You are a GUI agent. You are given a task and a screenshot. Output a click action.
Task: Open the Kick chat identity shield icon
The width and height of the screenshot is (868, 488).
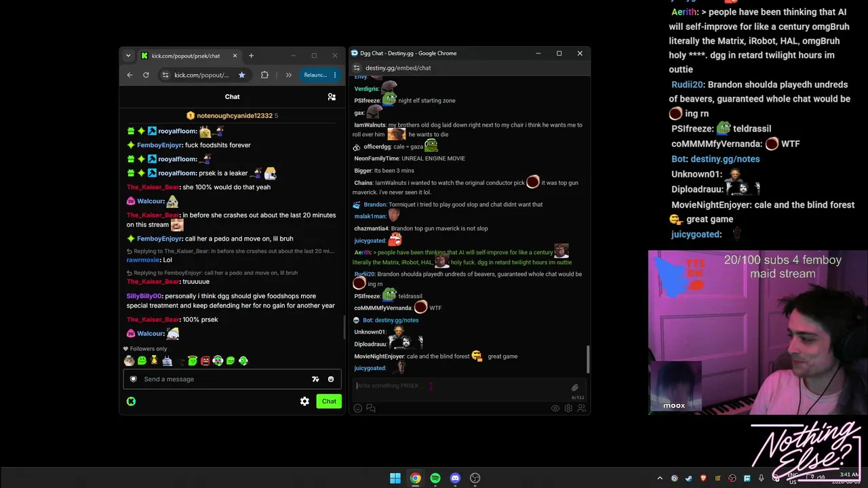[134, 379]
